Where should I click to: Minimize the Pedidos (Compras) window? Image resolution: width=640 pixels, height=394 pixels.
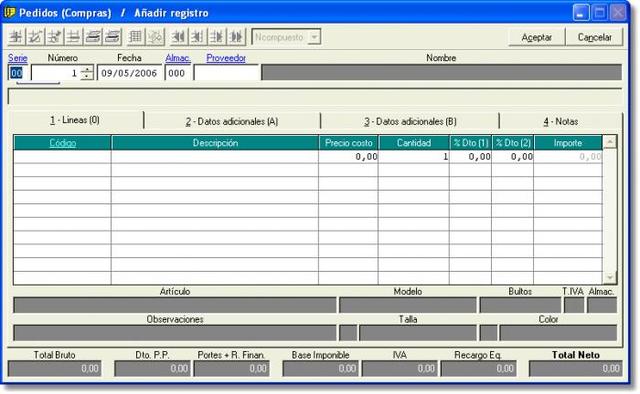tap(580, 13)
